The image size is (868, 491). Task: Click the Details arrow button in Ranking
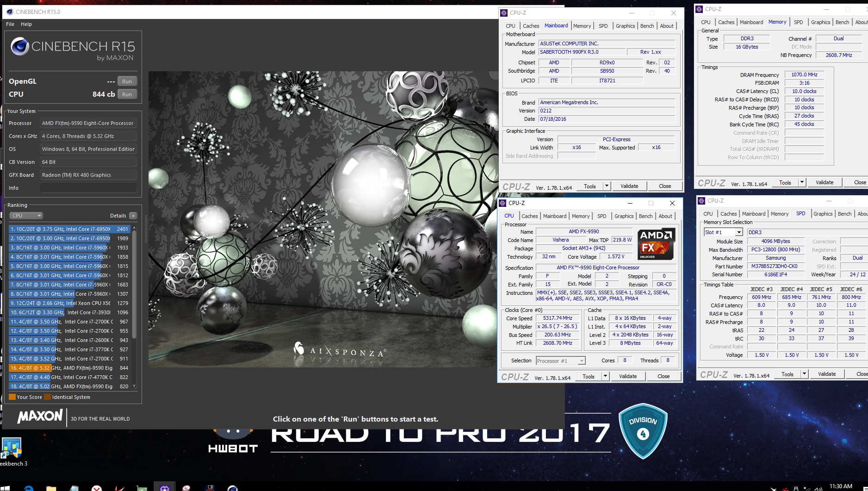point(133,216)
